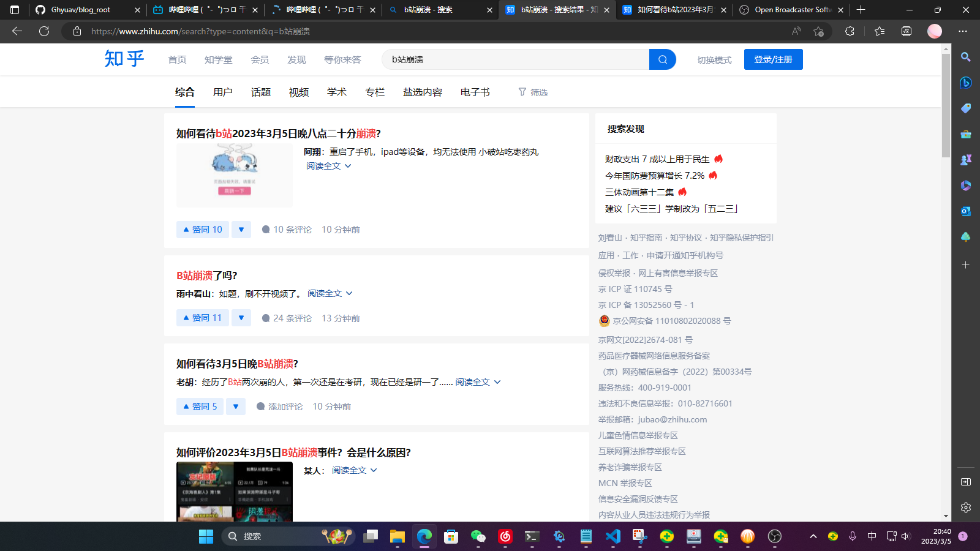This screenshot has height=551, width=980.
Task: Click the blue search magnifier button
Action: (x=662, y=59)
